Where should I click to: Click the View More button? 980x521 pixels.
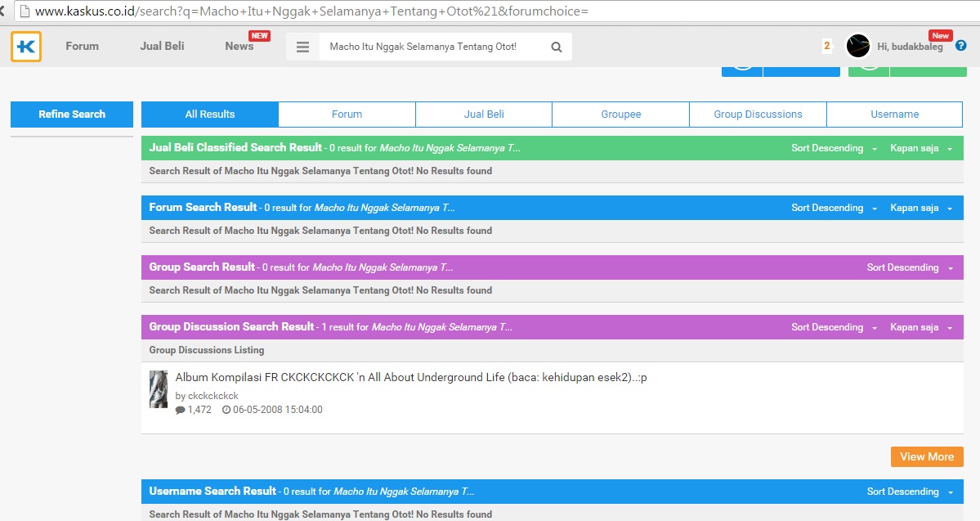coord(927,456)
